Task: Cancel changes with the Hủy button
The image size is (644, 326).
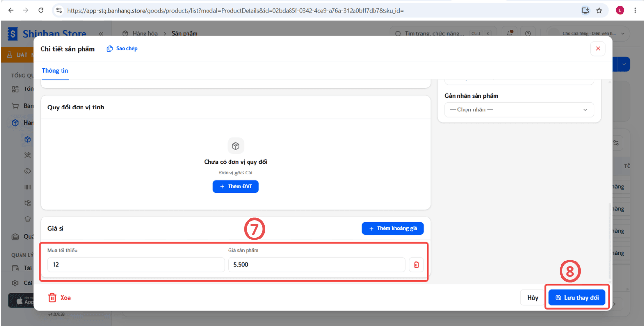Action: coord(533,298)
